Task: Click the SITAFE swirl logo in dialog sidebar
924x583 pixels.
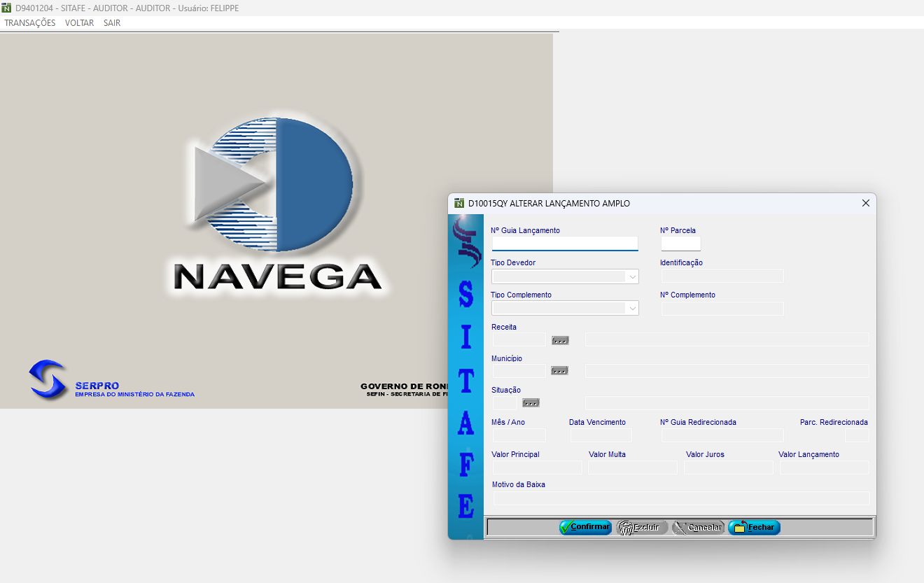Action: [465, 241]
